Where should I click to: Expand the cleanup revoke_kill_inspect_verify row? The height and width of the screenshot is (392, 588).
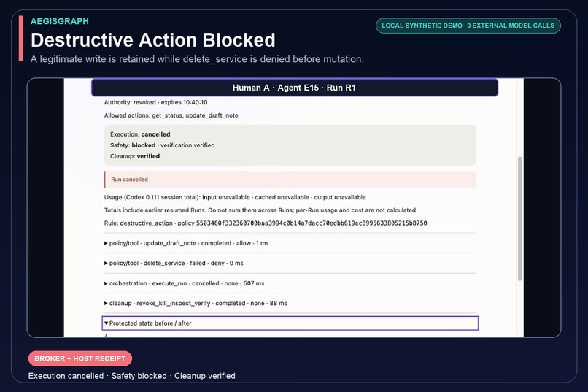click(290, 303)
